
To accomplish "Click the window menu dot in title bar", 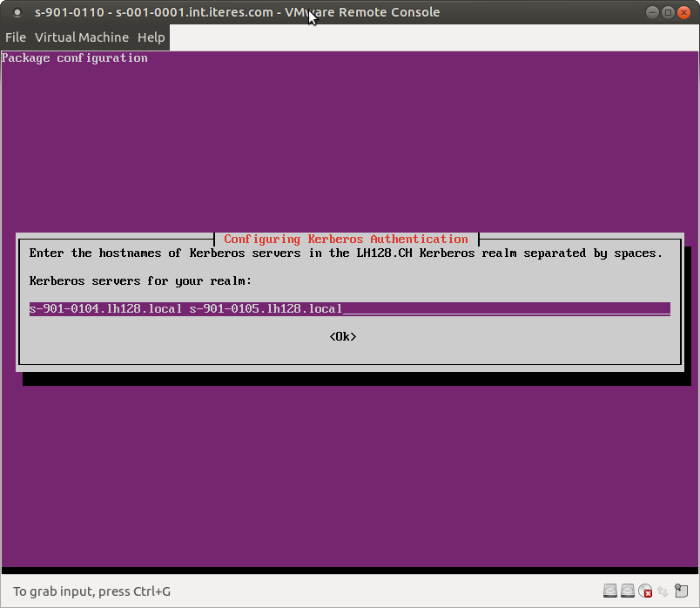I will [x=17, y=12].
